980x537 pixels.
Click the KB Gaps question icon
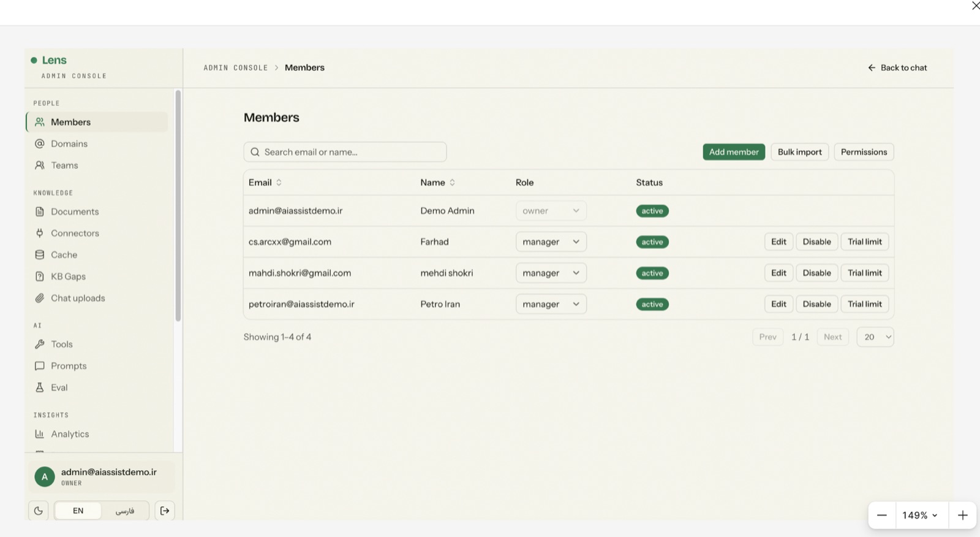40,276
